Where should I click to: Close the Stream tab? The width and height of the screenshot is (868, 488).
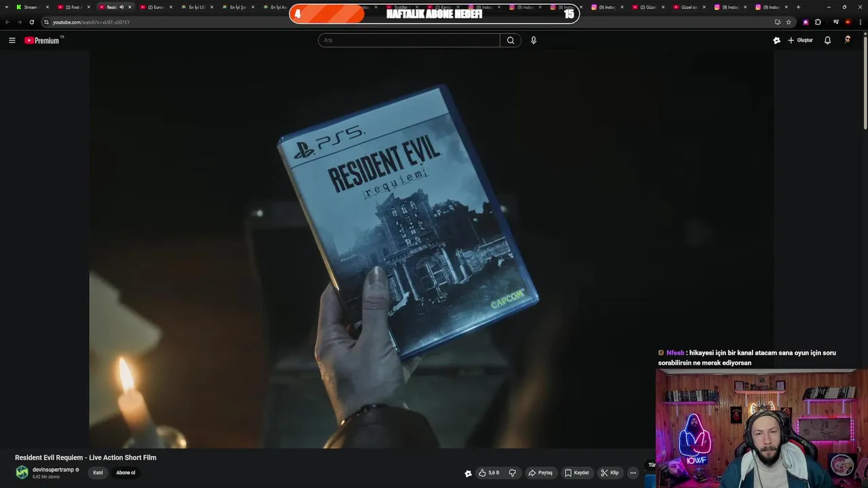pos(47,7)
